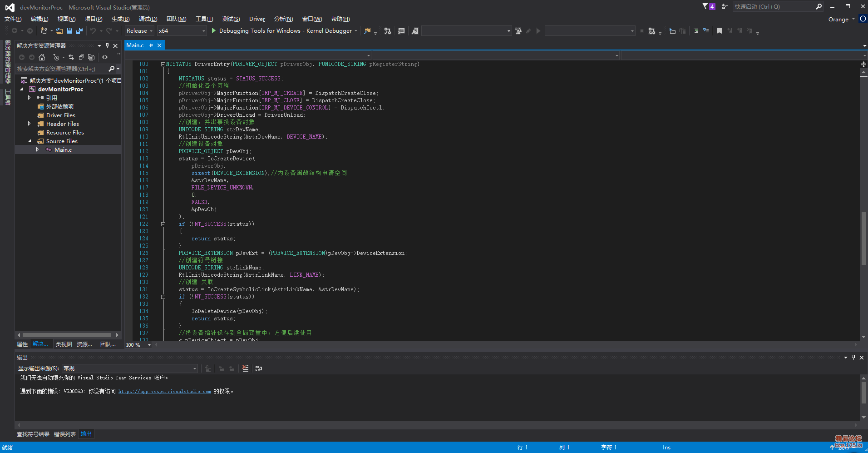Open the app.vssps.visualstudio.com link
Image resolution: width=868 pixels, height=453 pixels.
tap(164, 391)
